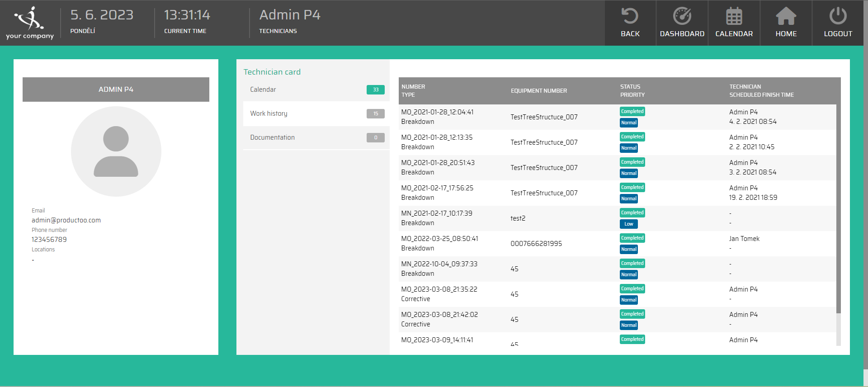Viewport: 868px width, 387px height.
Task: Open the Documentation tab
Action: [272, 137]
